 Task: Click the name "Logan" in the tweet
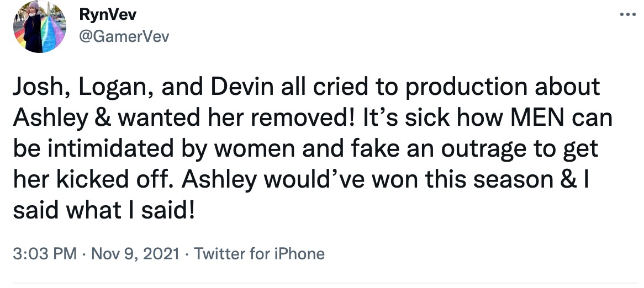[x=104, y=89]
